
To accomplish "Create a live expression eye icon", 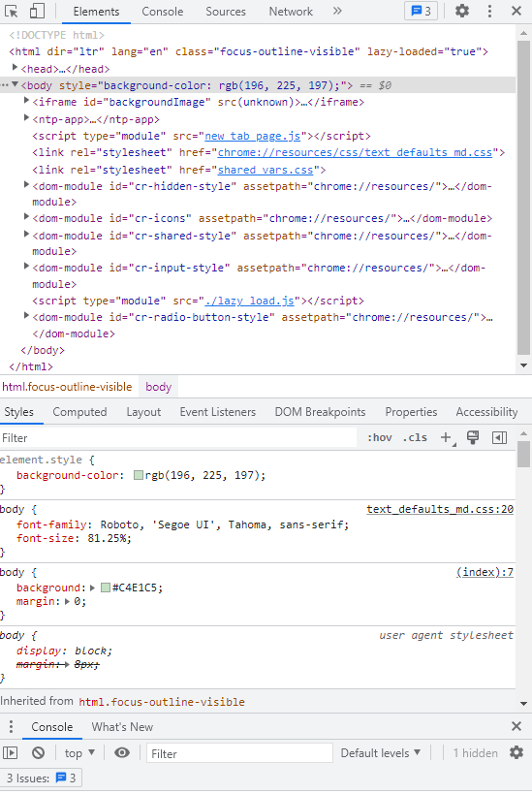I will (x=122, y=753).
